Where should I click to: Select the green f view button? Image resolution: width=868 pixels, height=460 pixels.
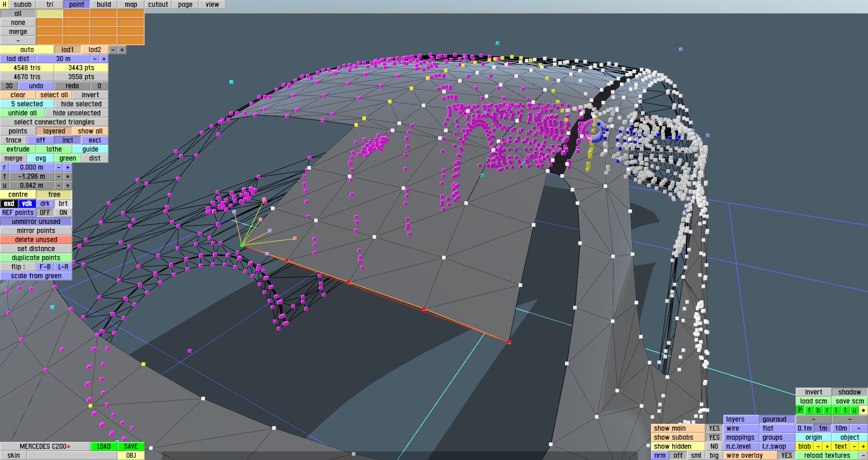point(809,410)
